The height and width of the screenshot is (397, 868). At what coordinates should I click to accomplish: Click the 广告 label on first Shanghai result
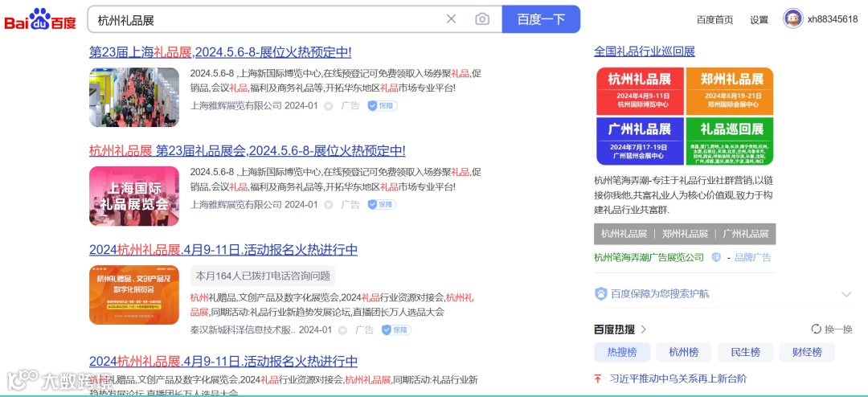[x=350, y=106]
